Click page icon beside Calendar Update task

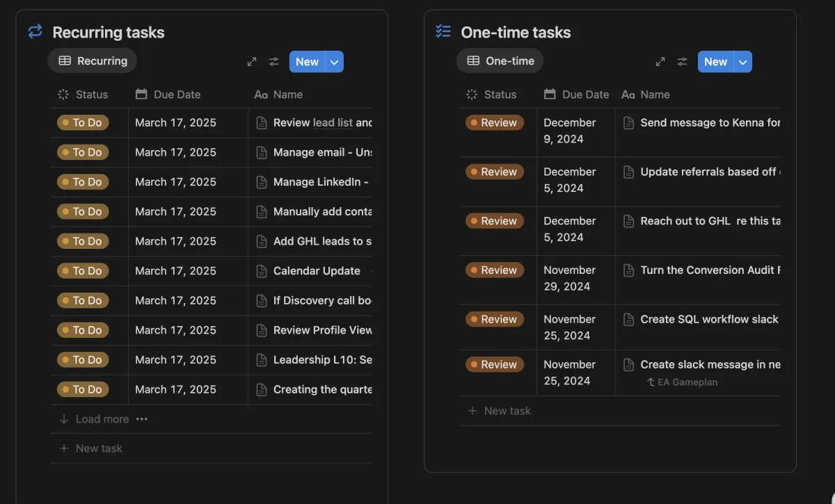click(262, 271)
